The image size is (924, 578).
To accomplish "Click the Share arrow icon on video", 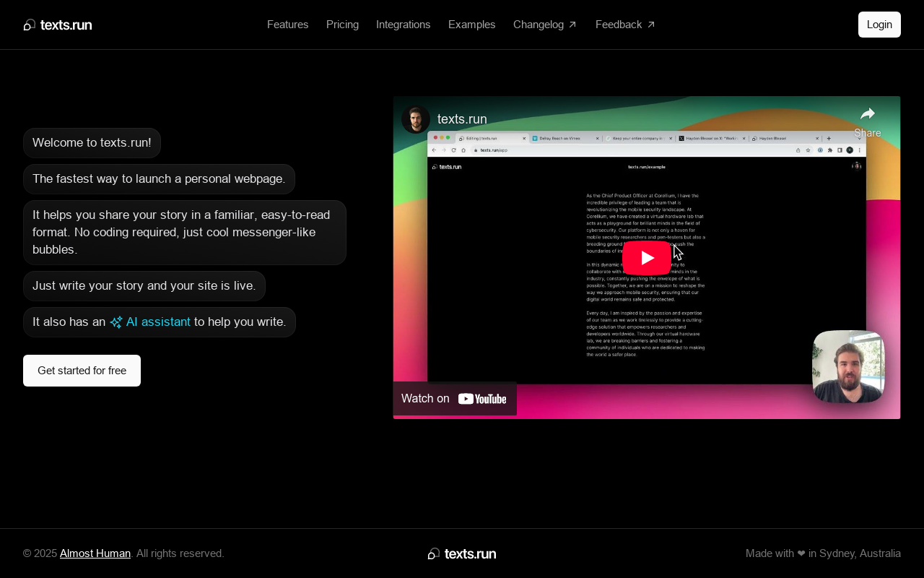I will coord(868,114).
